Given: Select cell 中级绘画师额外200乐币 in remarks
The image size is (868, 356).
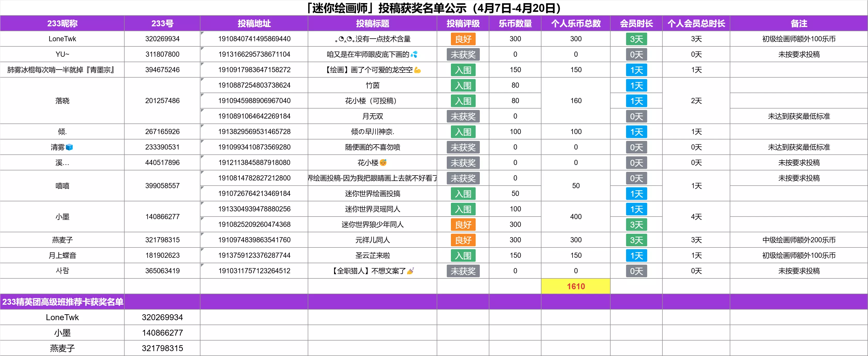Looking at the screenshot, I should click(x=799, y=240).
